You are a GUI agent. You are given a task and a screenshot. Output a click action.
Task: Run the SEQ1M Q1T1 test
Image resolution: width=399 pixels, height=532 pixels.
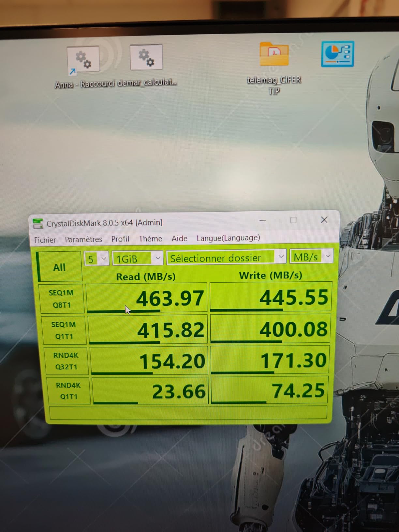tap(64, 330)
